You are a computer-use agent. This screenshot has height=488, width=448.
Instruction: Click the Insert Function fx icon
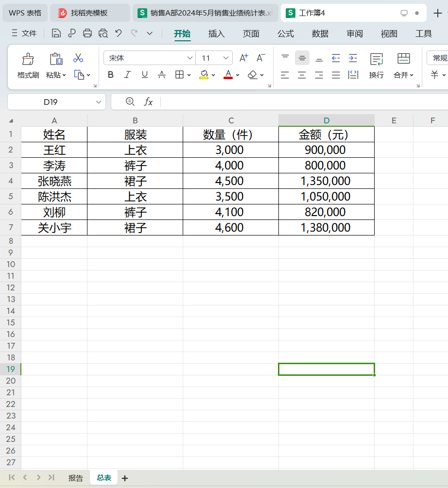[148, 102]
